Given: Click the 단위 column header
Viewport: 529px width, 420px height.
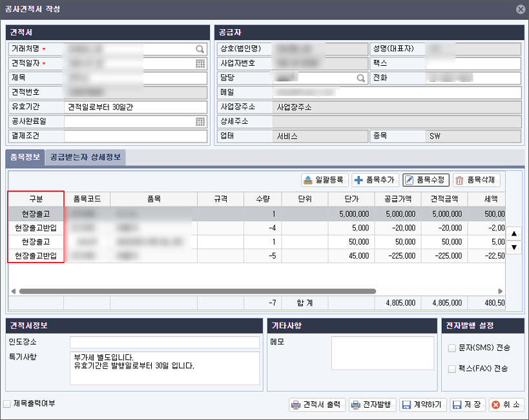Looking at the screenshot, I should tap(305, 199).
